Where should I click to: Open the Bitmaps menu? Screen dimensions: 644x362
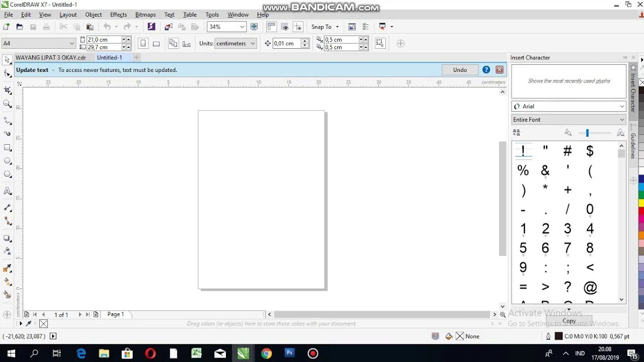click(x=145, y=15)
